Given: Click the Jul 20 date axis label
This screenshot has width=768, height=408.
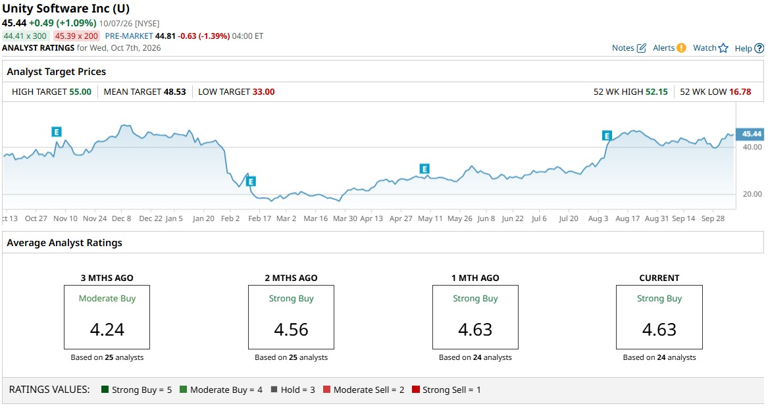Looking at the screenshot, I should [x=569, y=218].
